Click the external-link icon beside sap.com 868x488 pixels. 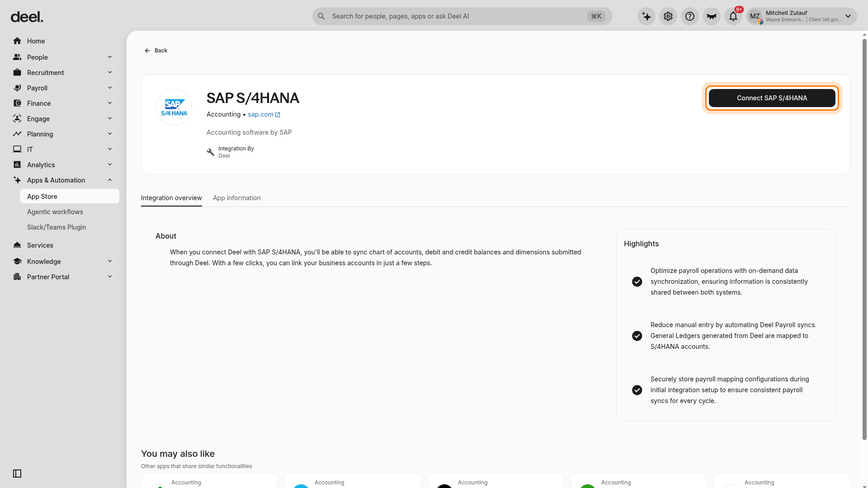[278, 115]
